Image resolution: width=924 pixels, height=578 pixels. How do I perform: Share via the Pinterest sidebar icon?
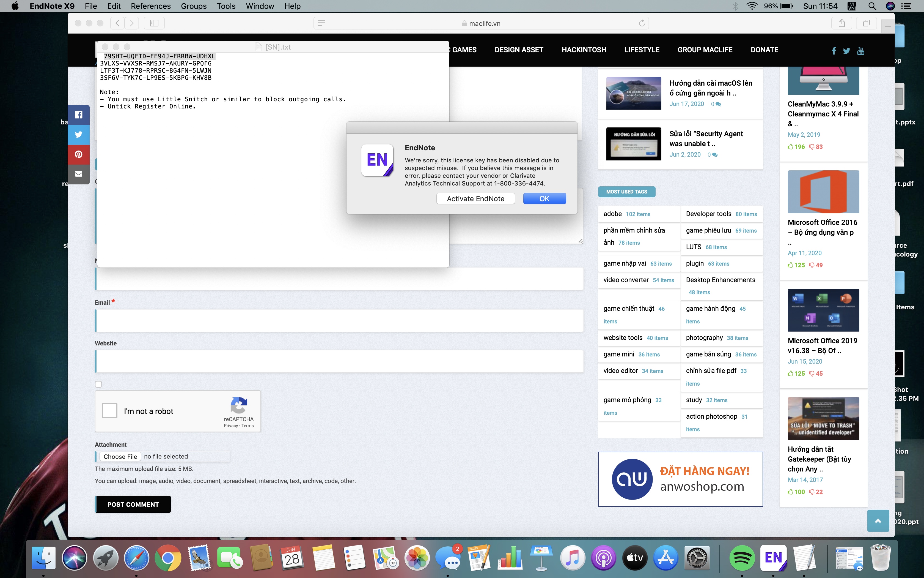[79, 154]
